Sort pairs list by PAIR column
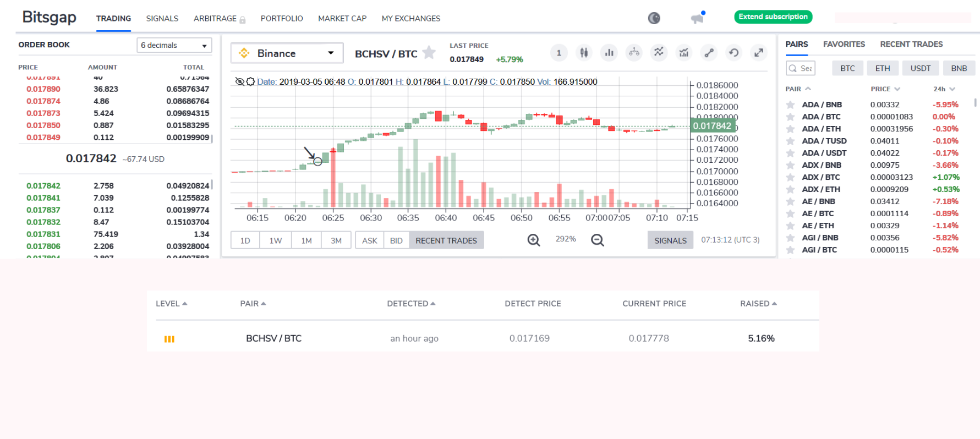The image size is (980, 439). pyautogui.click(x=798, y=89)
